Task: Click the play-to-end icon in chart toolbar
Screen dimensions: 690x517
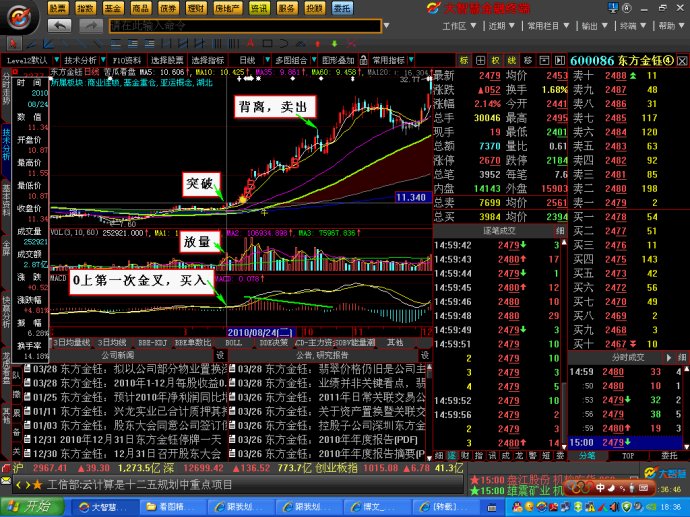Action: [559, 60]
